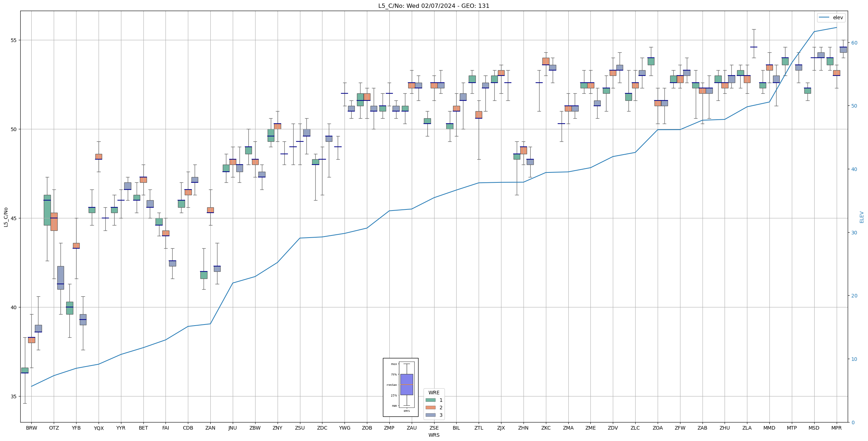The image size is (868, 441).
Task: Click the ZHN station tick label
Action: 523,428
